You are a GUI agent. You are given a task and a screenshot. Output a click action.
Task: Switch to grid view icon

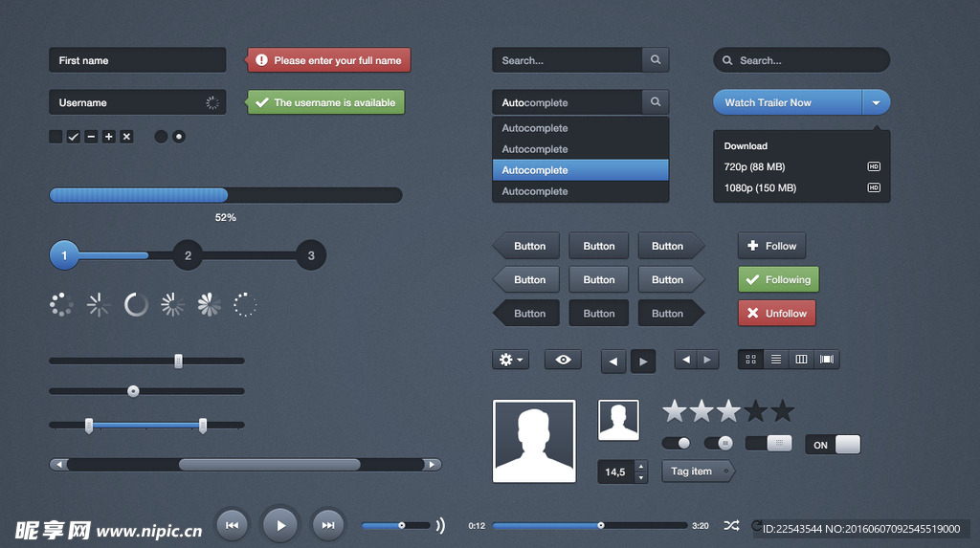(x=750, y=360)
